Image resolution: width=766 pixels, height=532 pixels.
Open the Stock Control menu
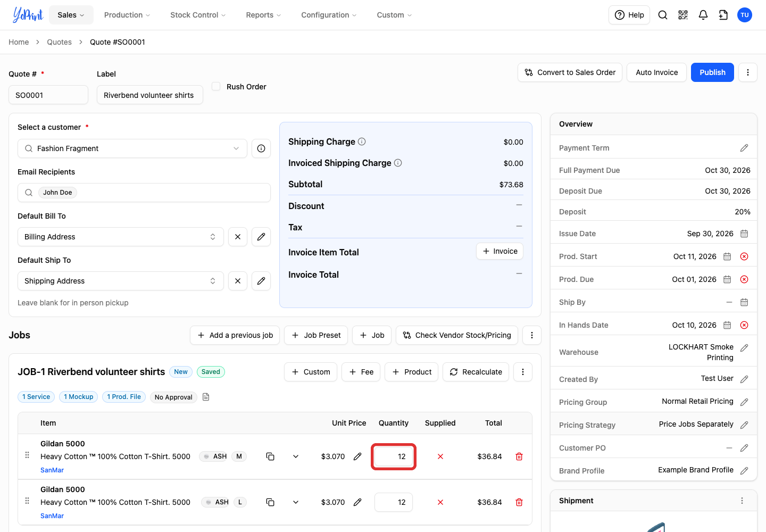[x=198, y=15]
